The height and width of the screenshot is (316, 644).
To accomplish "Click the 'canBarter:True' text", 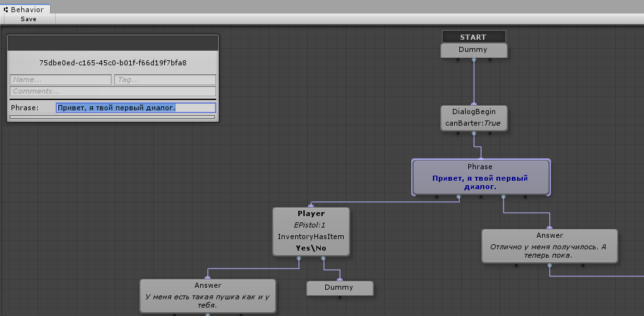I will [x=473, y=123].
